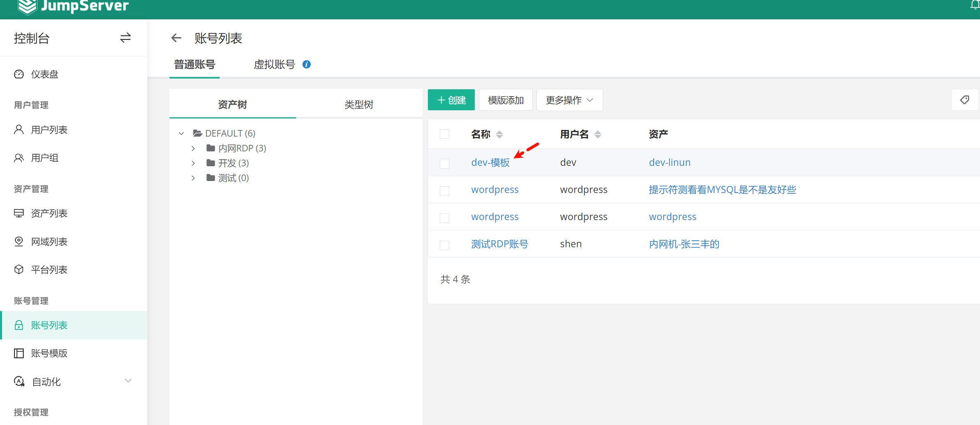Open the 更多操作 dropdown

coord(569,100)
